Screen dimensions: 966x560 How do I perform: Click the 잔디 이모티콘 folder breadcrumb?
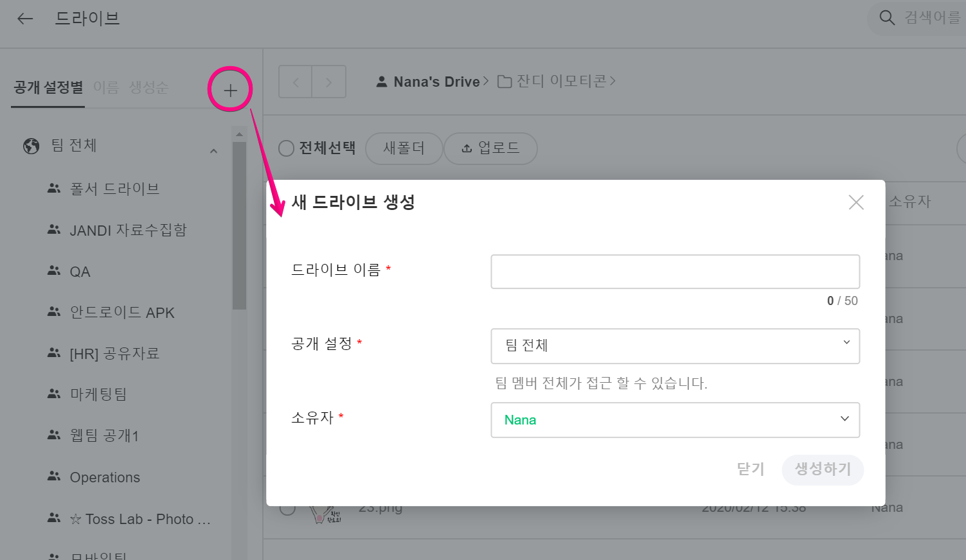point(557,82)
